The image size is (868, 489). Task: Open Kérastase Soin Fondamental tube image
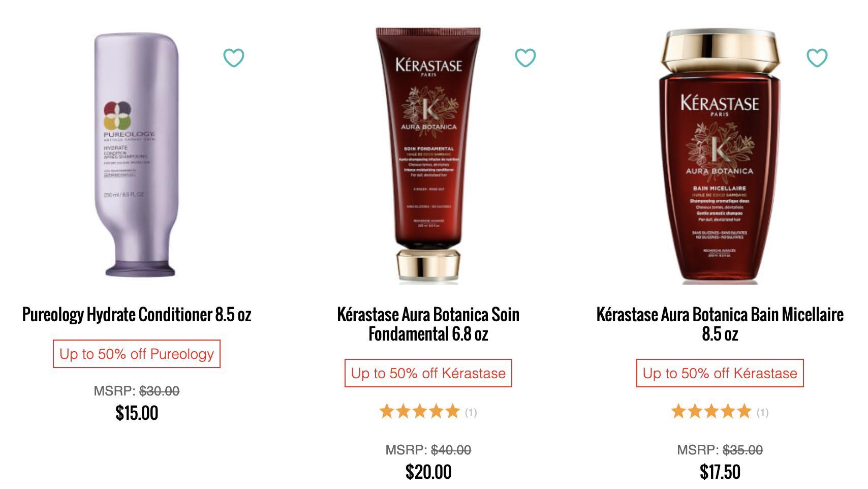tap(428, 155)
